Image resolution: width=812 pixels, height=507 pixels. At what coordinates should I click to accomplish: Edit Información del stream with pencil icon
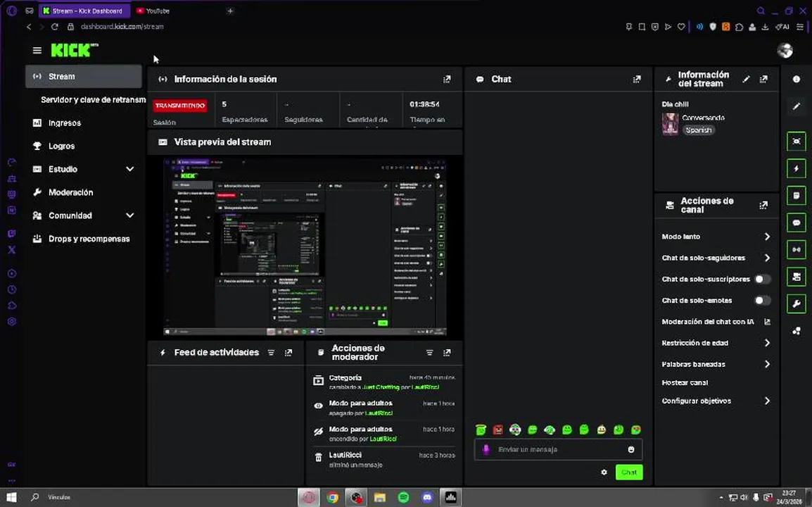746,80
